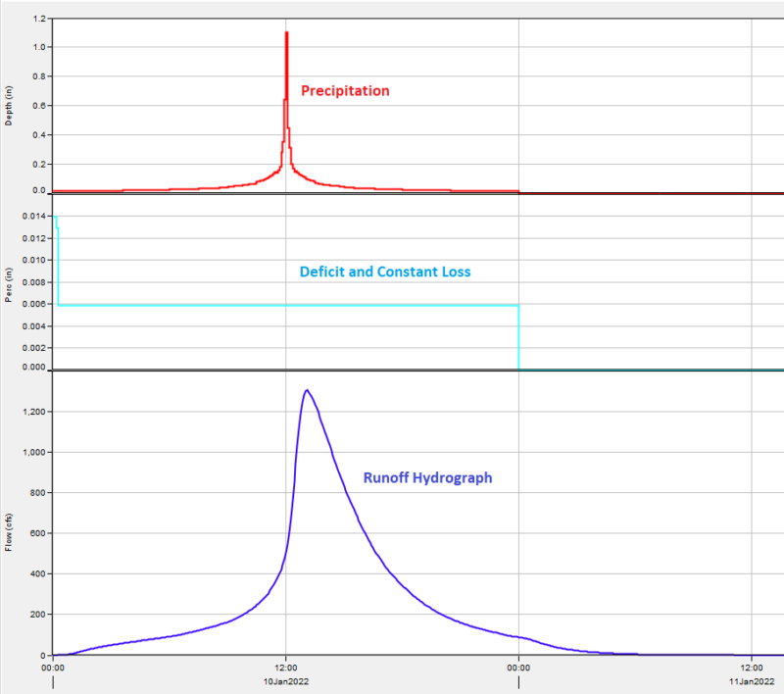Click the Runoff Hydrograph label

pyautogui.click(x=429, y=477)
